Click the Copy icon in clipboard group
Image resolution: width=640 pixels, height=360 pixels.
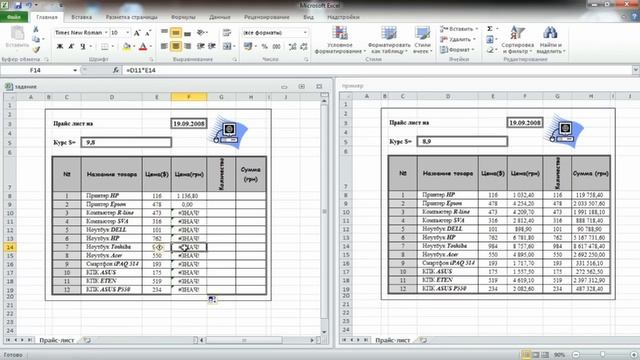coord(36,40)
